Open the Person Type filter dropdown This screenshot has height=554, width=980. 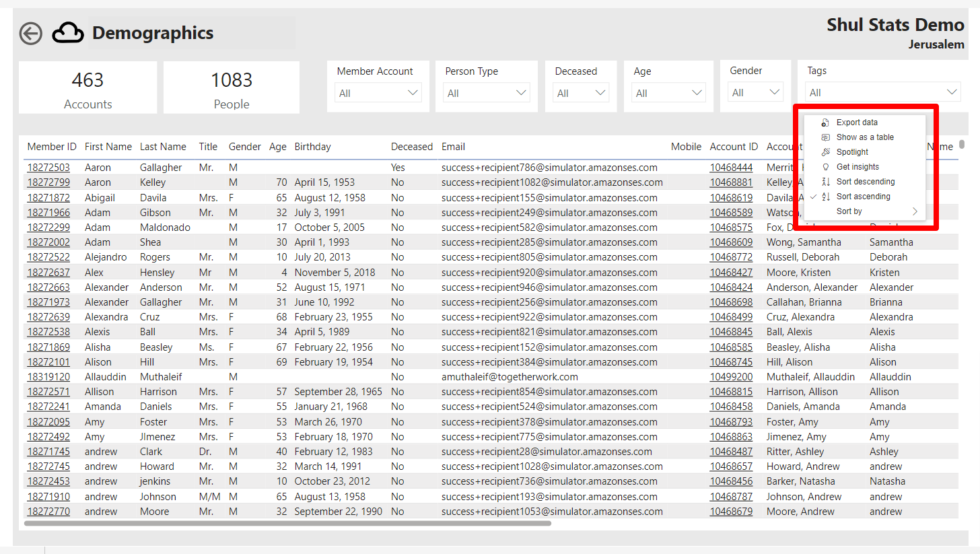coord(520,92)
